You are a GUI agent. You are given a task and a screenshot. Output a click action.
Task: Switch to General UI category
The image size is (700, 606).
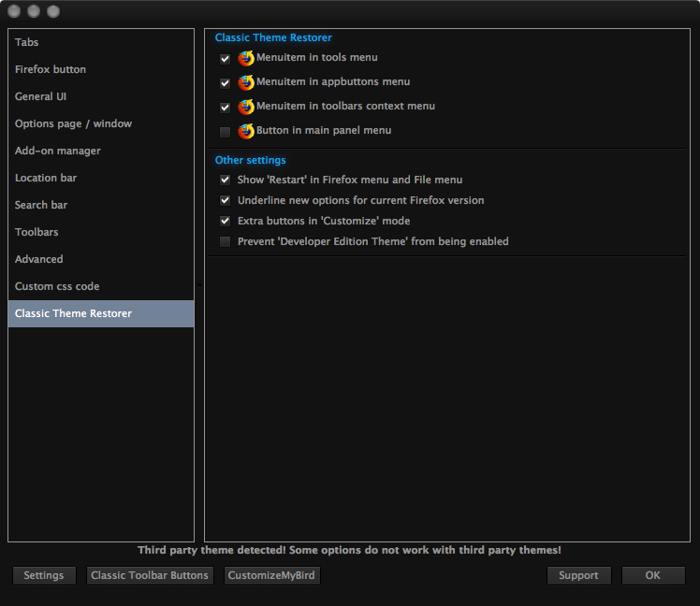pyautogui.click(x=101, y=97)
